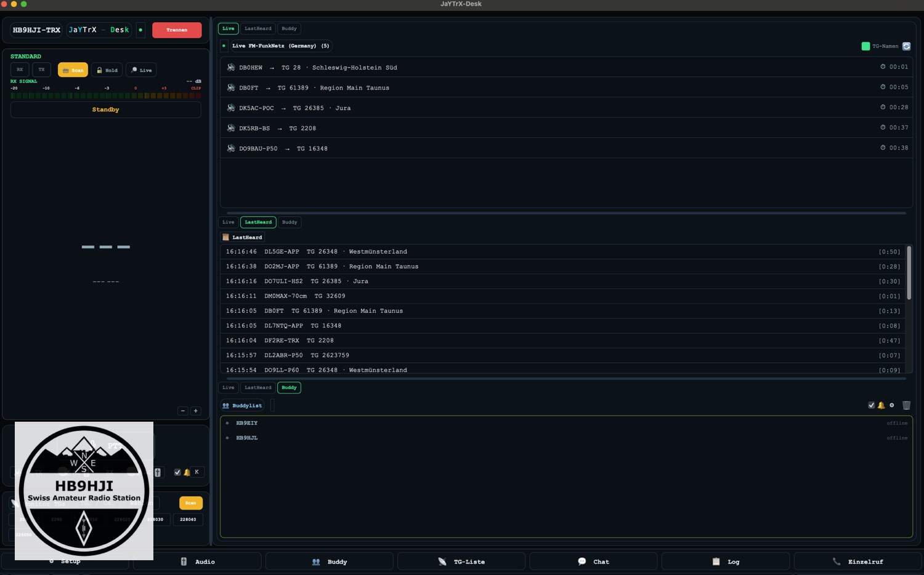Click the refresh icon beside TG-Namen

[906, 46]
